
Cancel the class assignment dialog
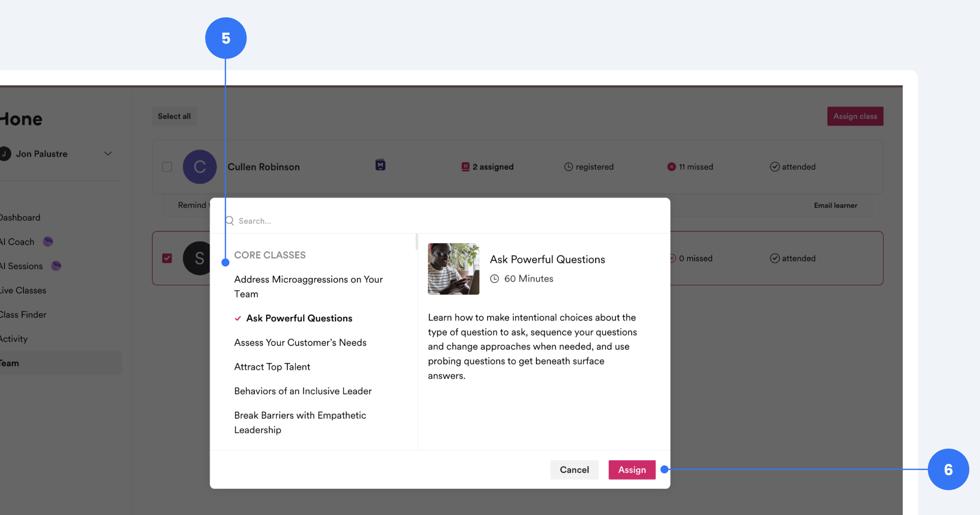[x=574, y=469]
